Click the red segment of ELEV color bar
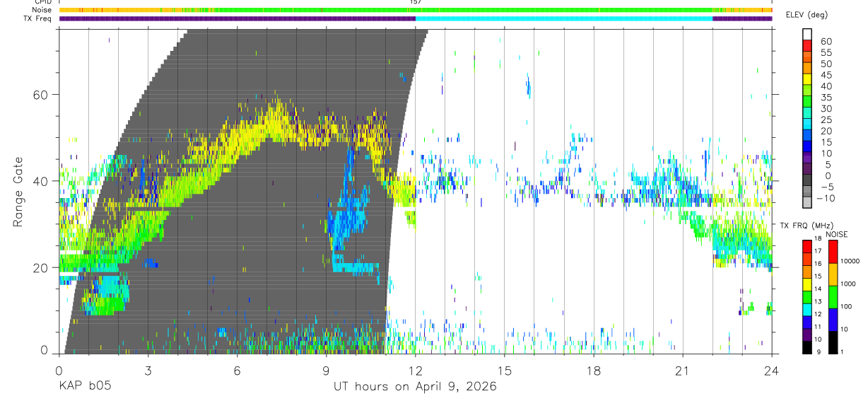Screen dimensions: 868x401 coord(807,46)
